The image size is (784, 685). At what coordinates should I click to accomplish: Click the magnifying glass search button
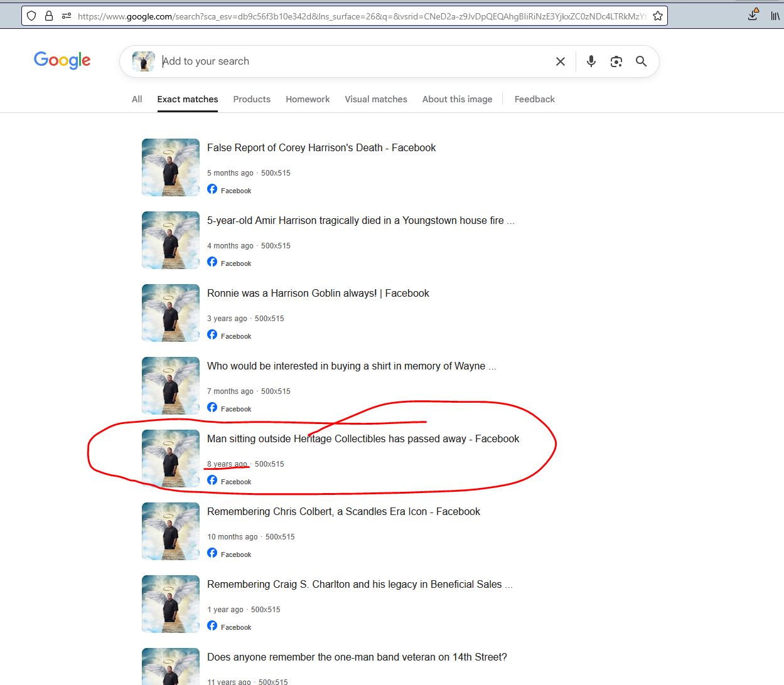tap(641, 61)
